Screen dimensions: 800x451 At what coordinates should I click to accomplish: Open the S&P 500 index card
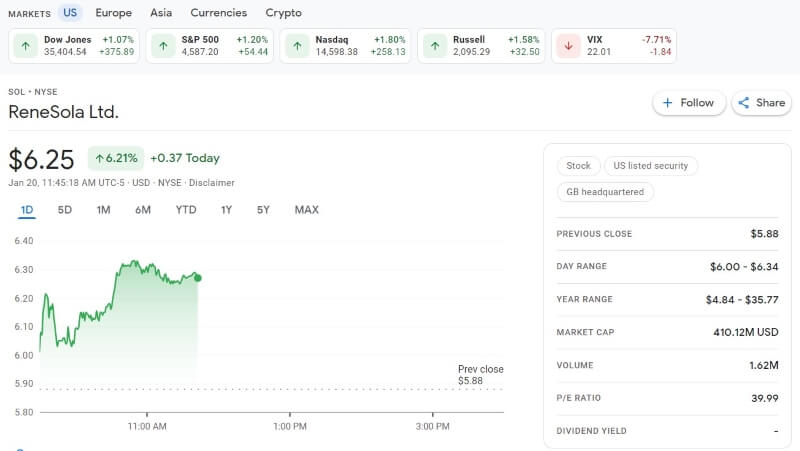click(x=210, y=46)
